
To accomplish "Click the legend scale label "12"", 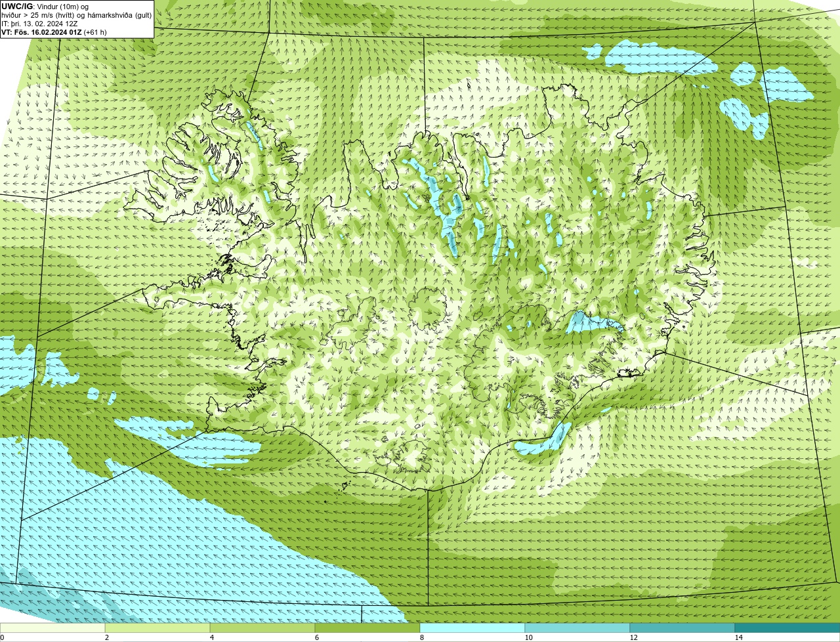I will coord(633,637).
